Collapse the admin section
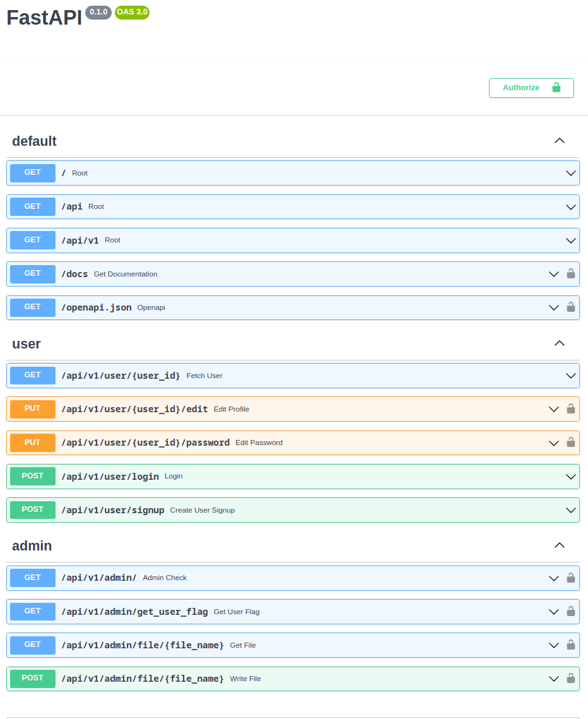Image resolution: width=588 pixels, height=719 pixels. [560, 545]
